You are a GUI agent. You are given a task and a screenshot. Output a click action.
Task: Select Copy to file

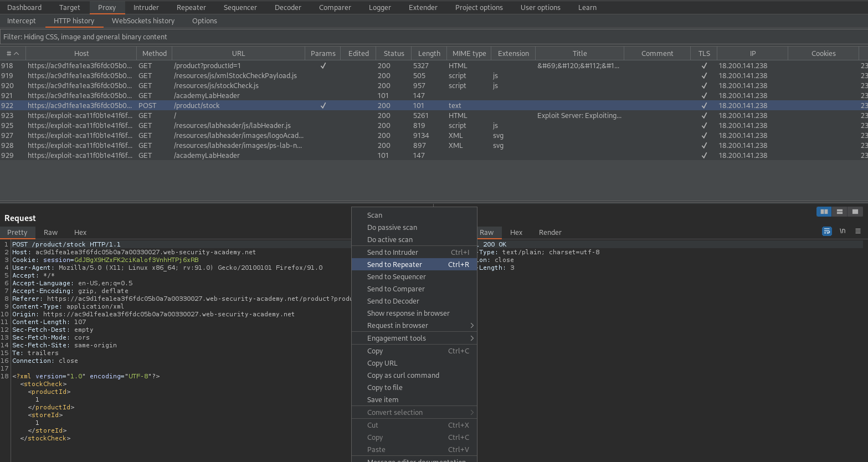click(x=414, y=387)
